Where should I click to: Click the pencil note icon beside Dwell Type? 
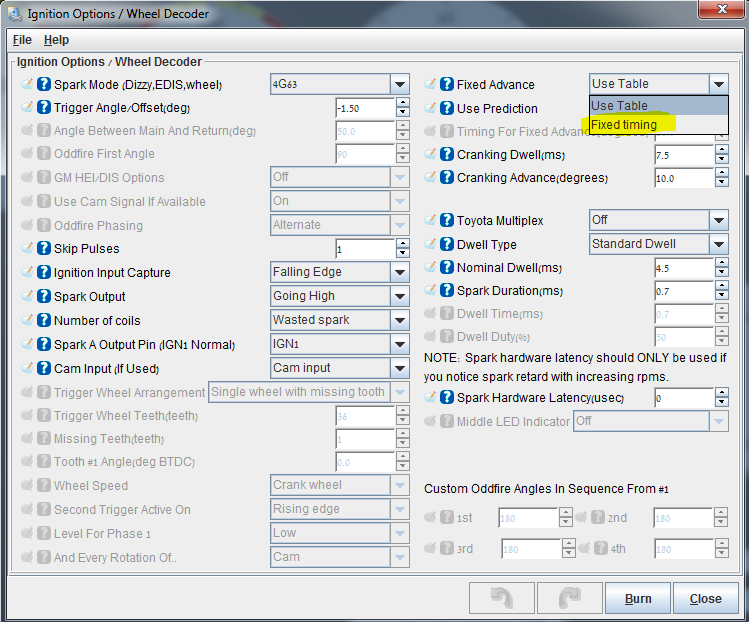coord(430,243)
